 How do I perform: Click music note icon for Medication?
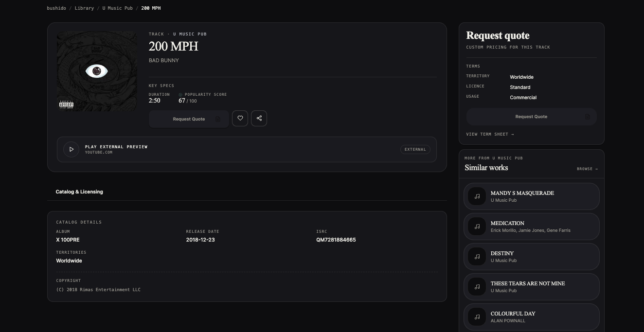point(477,227)
